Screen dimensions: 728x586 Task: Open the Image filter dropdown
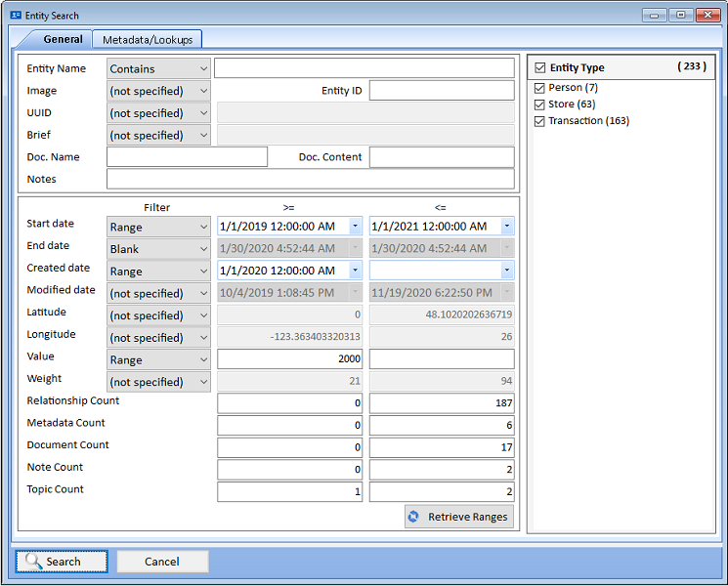click(158, 91)
